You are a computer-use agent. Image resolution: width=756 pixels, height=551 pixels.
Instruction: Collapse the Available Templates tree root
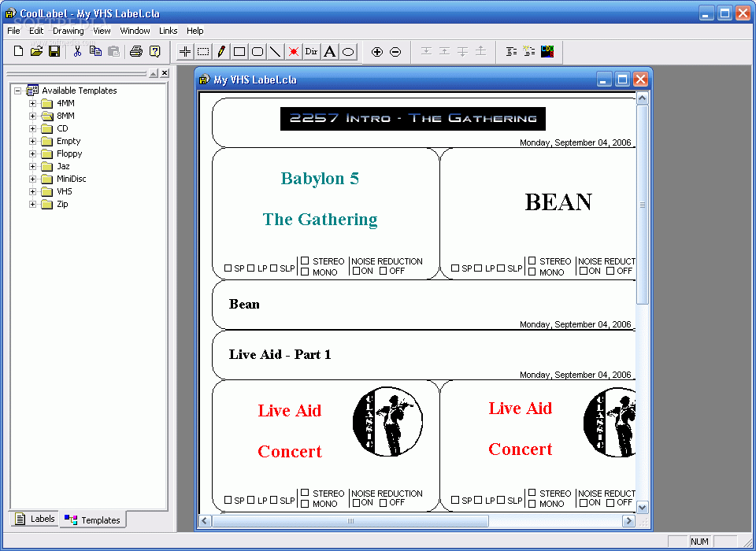18,91
